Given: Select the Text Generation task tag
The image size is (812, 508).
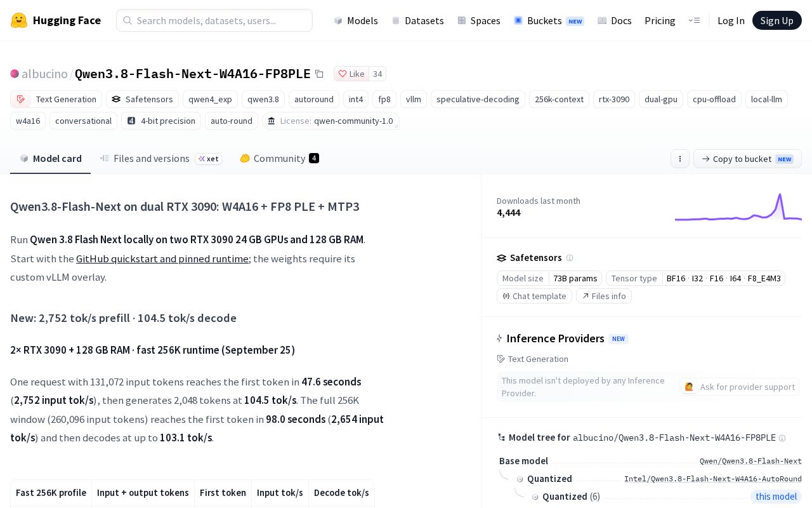Looking at the screenshot, I should 56,99.
